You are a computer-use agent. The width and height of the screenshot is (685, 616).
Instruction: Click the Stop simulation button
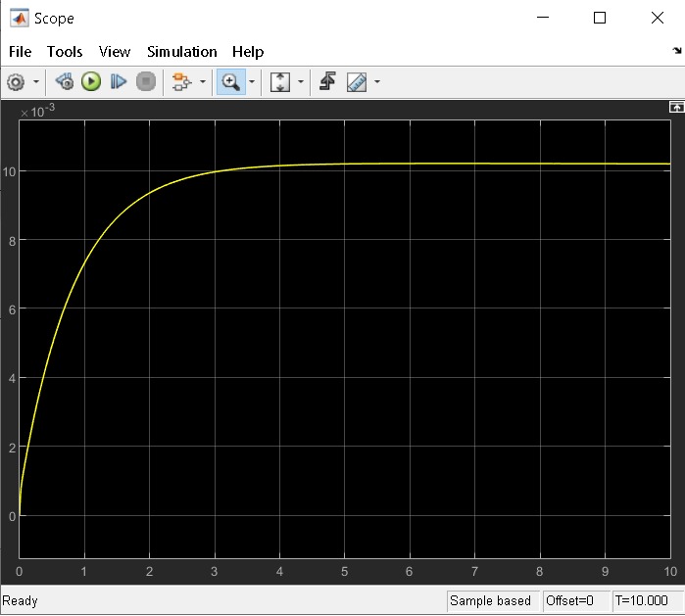(x=146, y=82)
